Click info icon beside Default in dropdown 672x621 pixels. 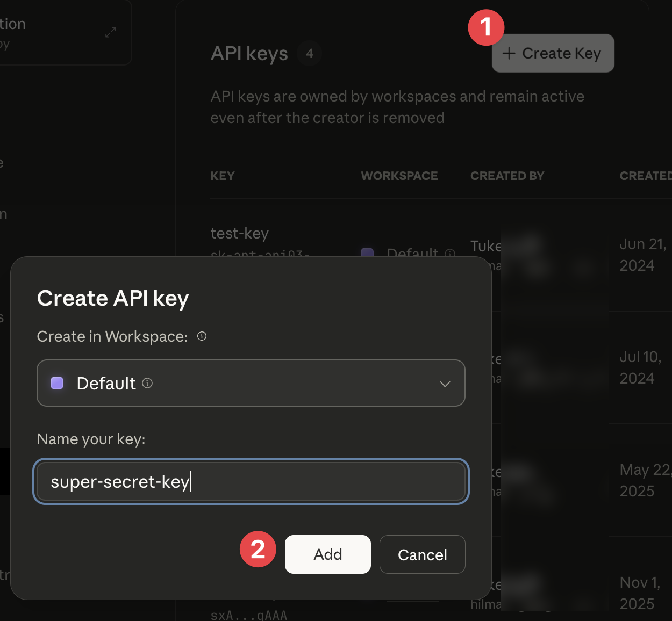click(x=147, y=383)
